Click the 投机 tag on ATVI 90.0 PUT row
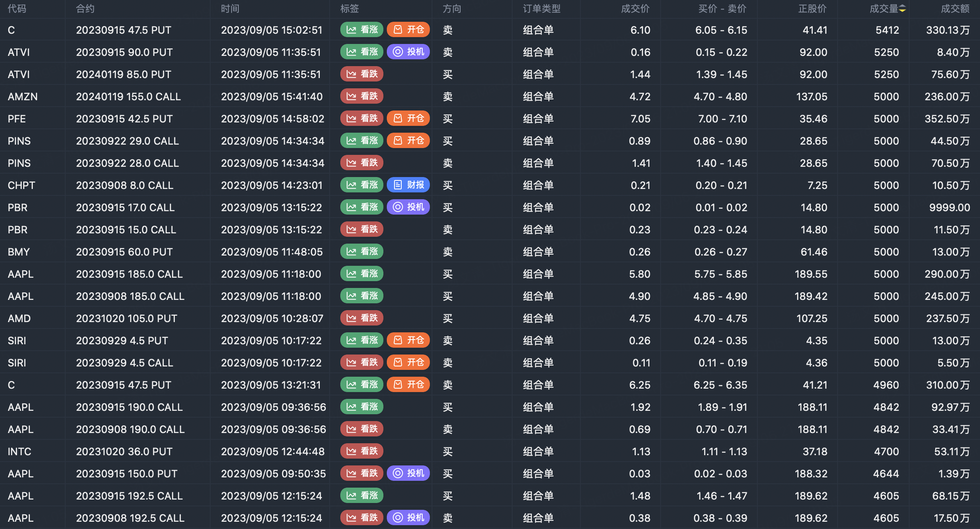This screenshot has width=980, height=529. tap(408, 52)
